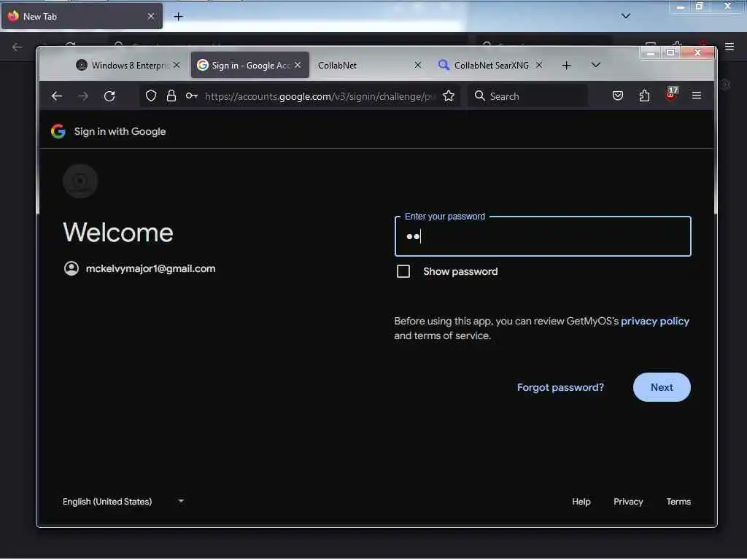Close the Windows 8 Enterprise tab
747x560 pixels.
pos(177,65)
